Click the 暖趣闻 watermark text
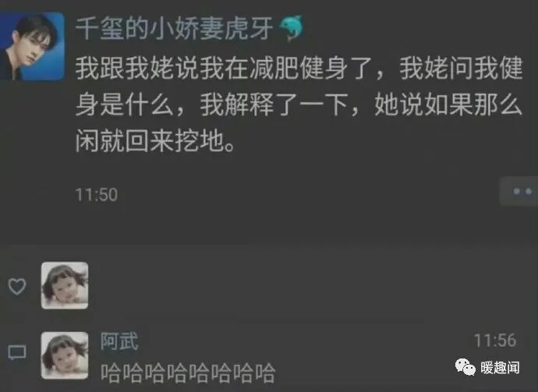This screenshot has width=538, height=392. [x=500, y=368]
